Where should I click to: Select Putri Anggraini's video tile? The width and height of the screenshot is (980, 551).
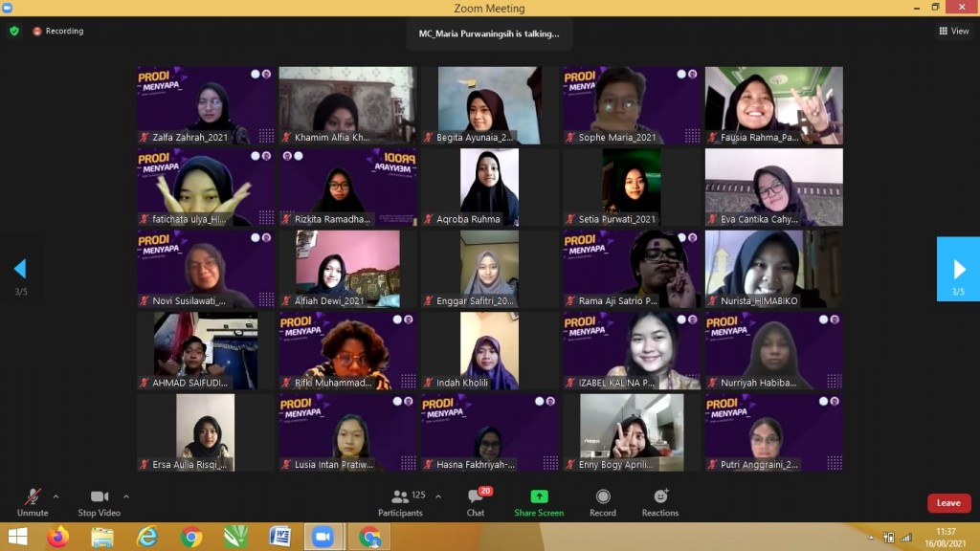(774, 431)
